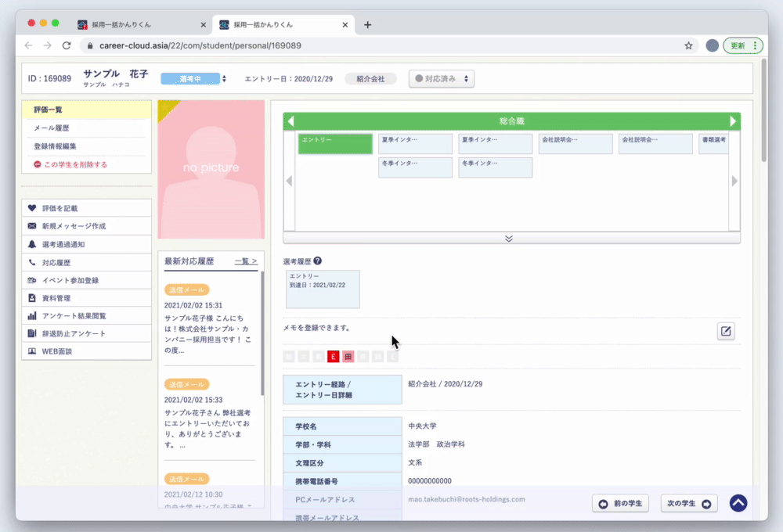Toggle the red E tag badge
The height and width of the screenshot is (532, 783).
pyautogui.click(x=333, y=357)
